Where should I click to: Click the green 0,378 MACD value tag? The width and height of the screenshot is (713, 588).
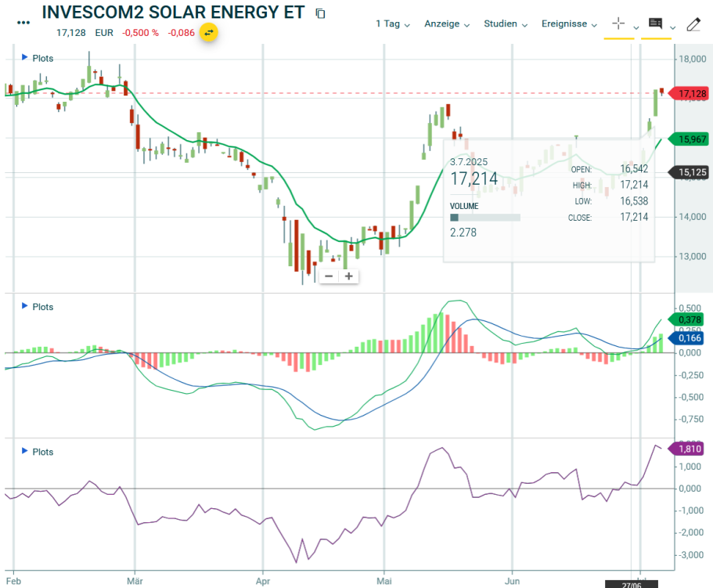[x=686, y=319]
